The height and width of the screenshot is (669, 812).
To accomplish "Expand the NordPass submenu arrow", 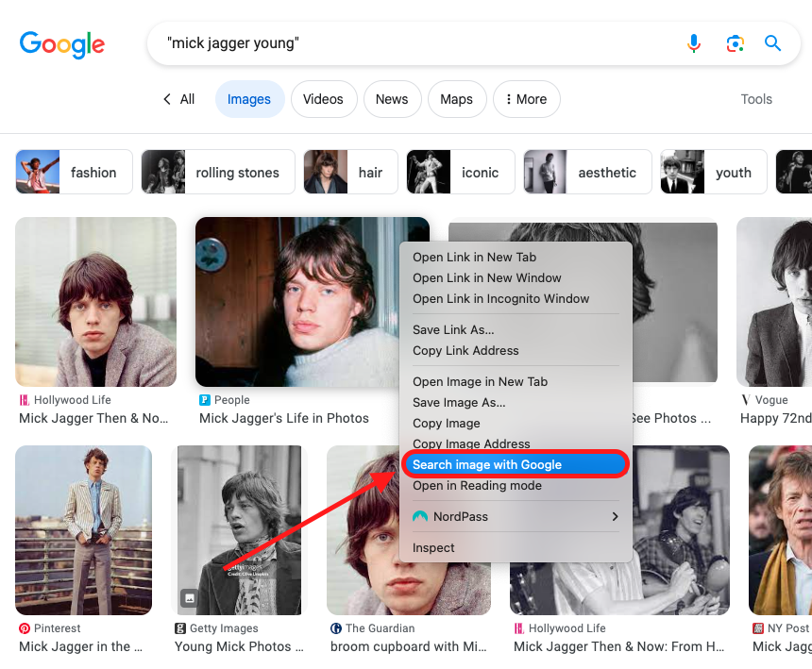I will coord(615,516).
